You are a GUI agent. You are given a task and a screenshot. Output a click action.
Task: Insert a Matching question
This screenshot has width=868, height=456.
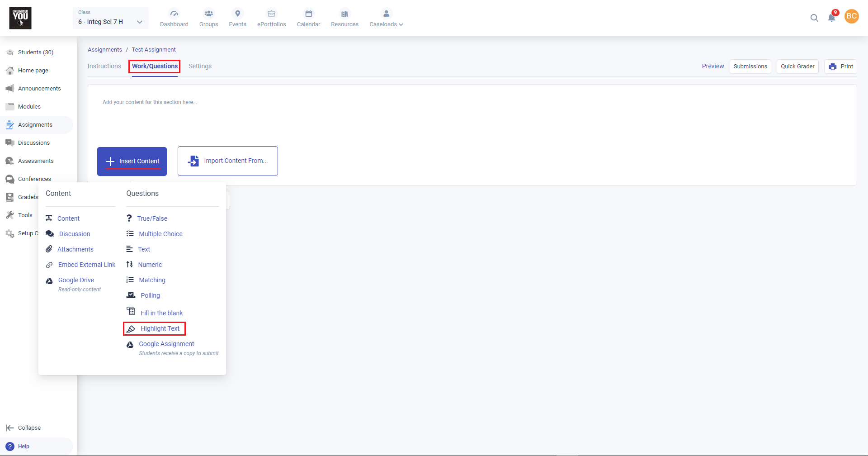tap(146, 280)
